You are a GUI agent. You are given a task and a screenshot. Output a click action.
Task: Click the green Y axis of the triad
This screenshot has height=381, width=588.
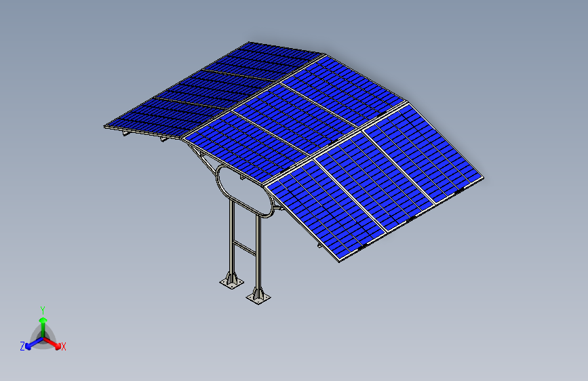pos(43,327)
